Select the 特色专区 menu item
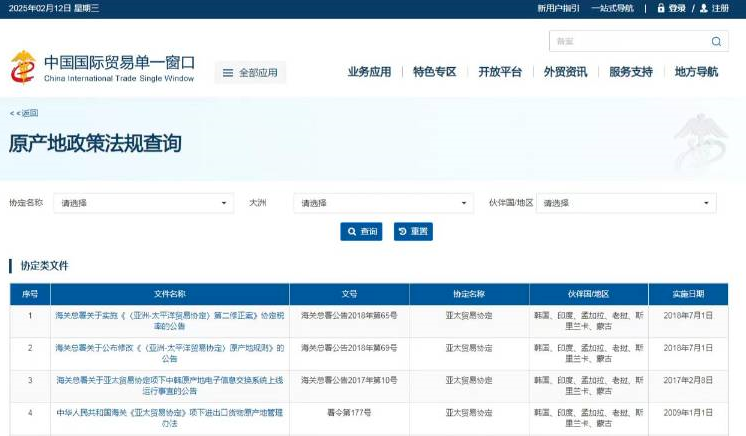Screen dimensions: 746x436 click(434, 72)
